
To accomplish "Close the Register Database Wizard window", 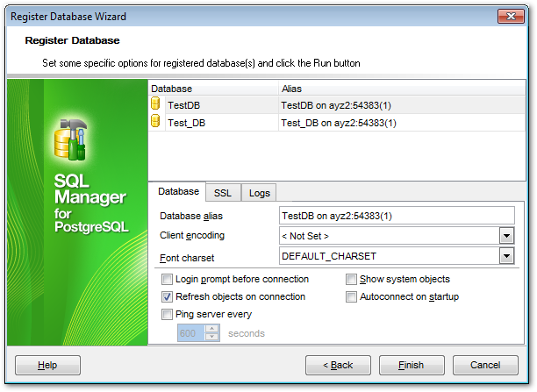I will pyautogui.click(x=509, y=15).
